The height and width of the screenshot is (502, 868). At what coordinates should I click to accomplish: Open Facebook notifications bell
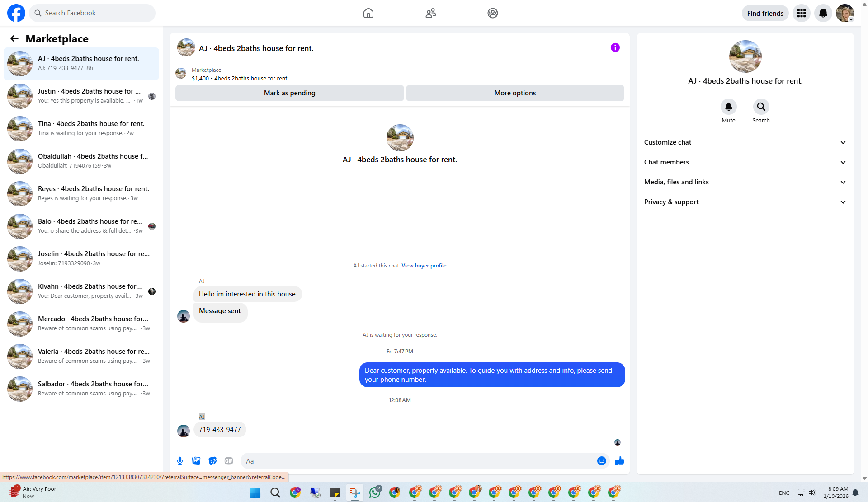click(x=823, y=13)
